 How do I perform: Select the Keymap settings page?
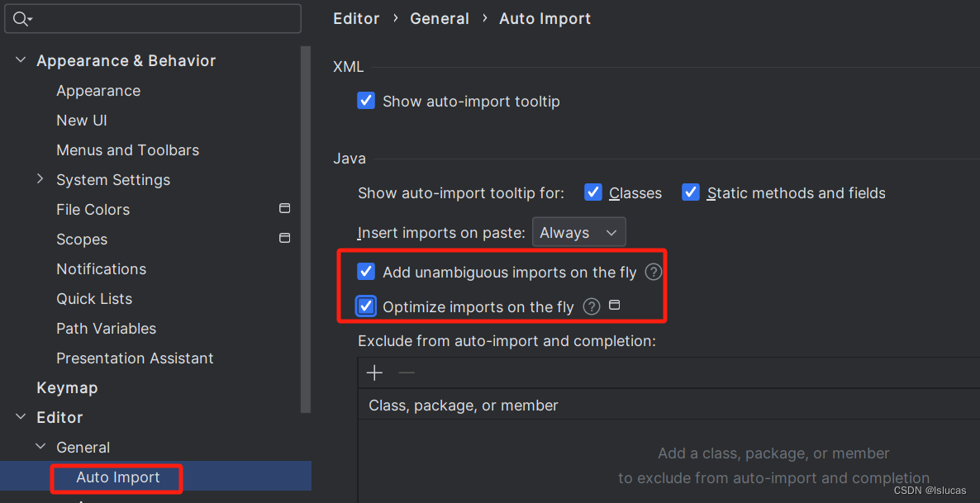(x=68, y=388)
